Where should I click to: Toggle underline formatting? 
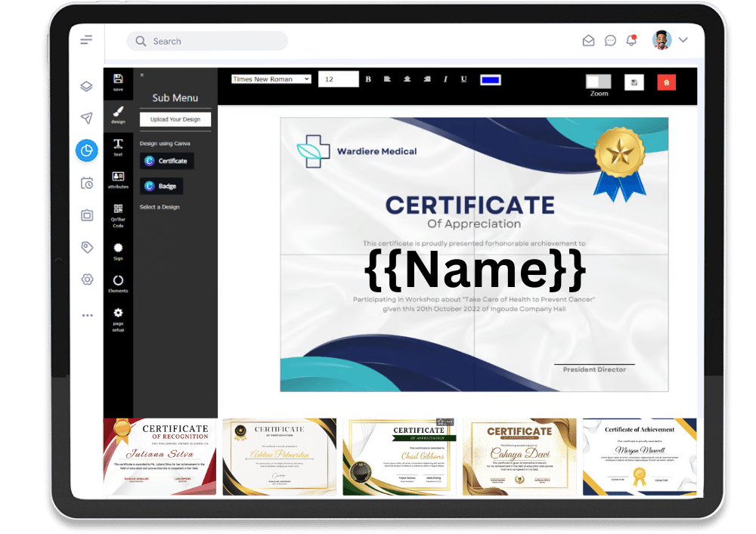(x=464, y=79)
